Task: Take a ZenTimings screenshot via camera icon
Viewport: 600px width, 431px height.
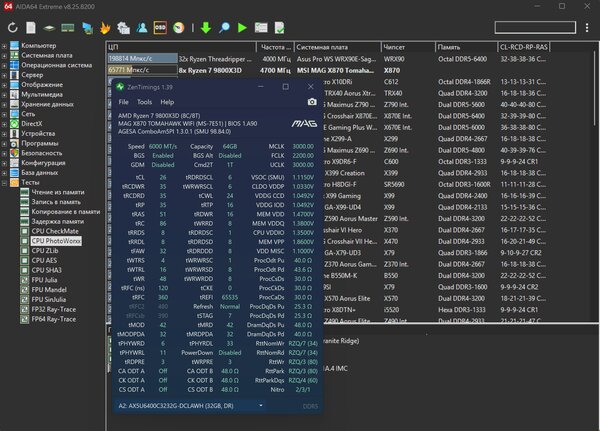Action: click(x=312, y=102)
